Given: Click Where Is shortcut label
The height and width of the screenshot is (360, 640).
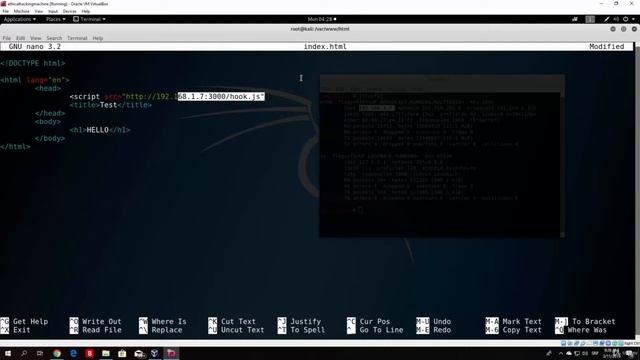Looking at the screenshot, I should point(169,322).
